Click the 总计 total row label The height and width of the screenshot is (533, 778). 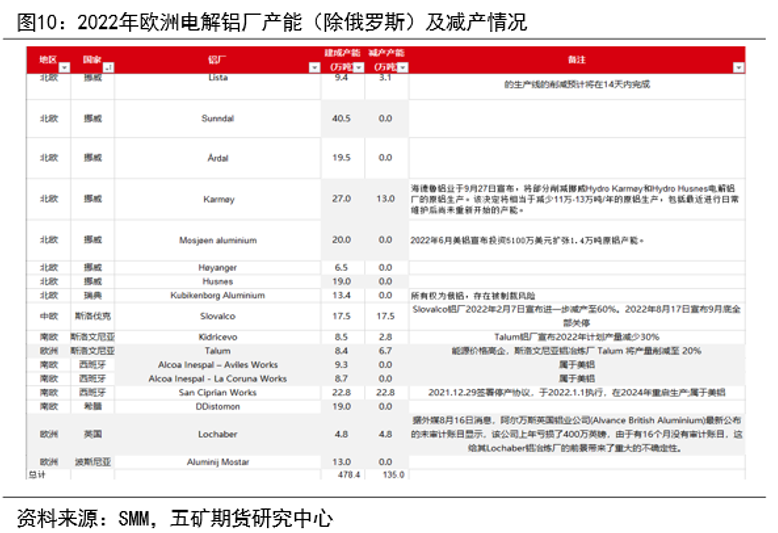pyautogui.click(x=37, y=475)
